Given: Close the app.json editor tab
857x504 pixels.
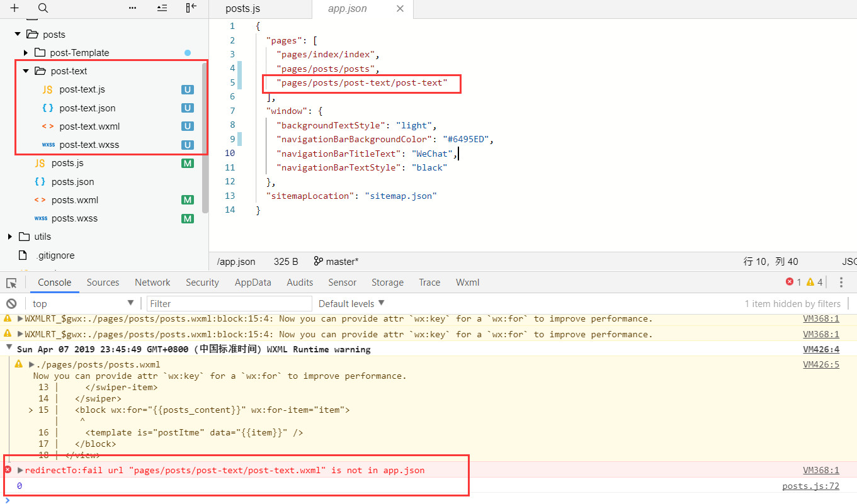Looking at the screenshot, I should [400, 9].
